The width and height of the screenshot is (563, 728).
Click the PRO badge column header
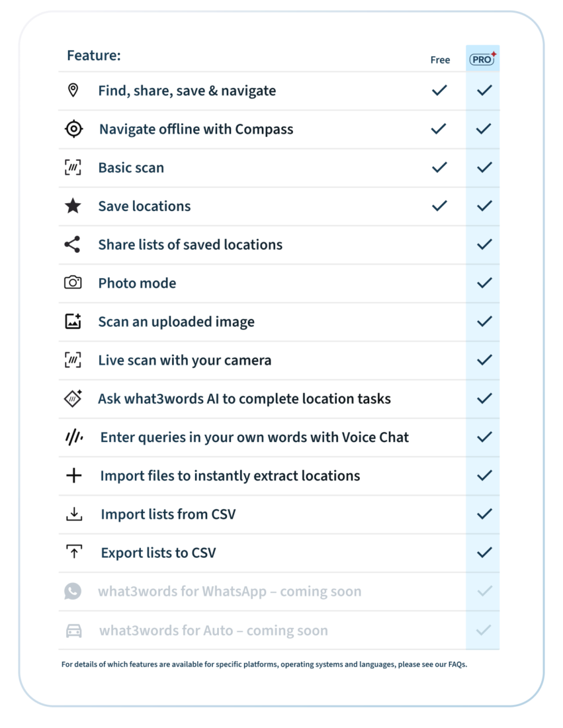coord(482,60)
